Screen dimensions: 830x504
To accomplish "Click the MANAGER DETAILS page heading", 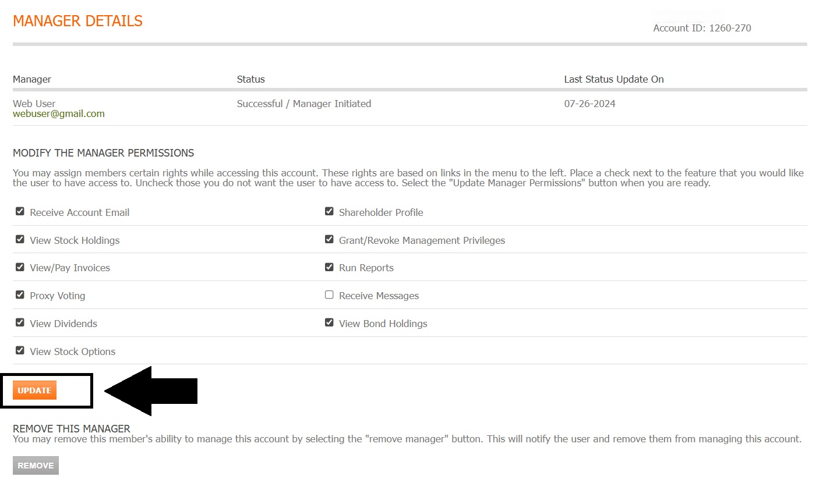I will coord(77,21).
